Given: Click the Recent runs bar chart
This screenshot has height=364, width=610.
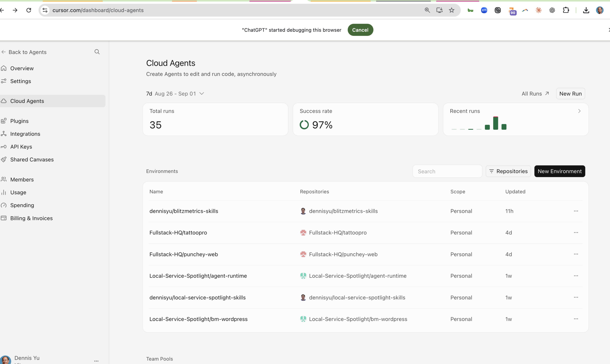Looking at the screenshot, I should coord(479,123).
